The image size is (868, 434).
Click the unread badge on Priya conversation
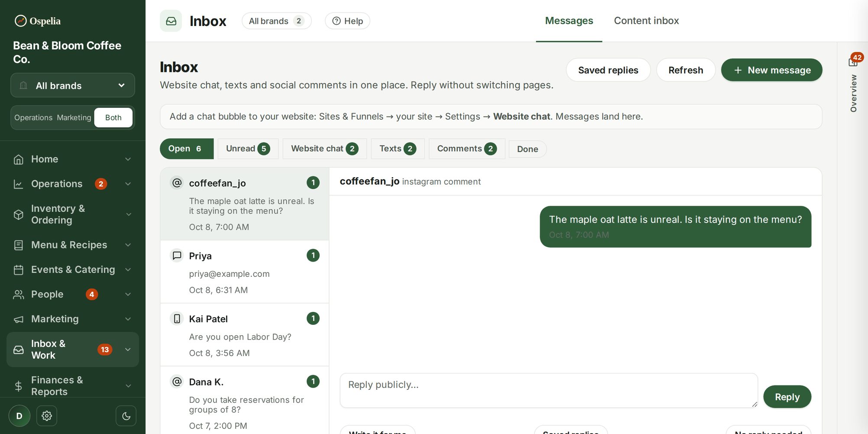tap(313, 256)
